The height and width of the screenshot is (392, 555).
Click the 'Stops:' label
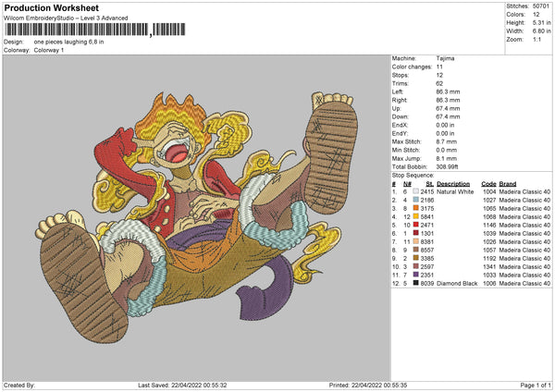pyautogui.click(x=401, y=75)
